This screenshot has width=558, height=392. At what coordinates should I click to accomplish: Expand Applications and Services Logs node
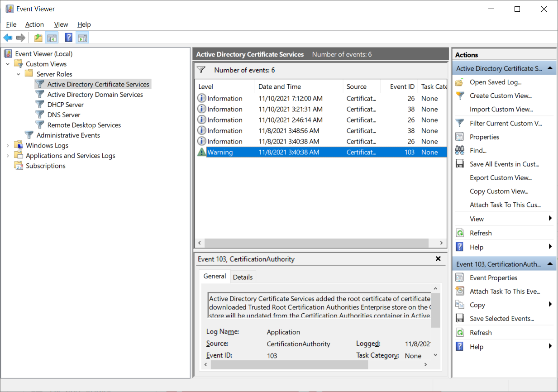8,156
